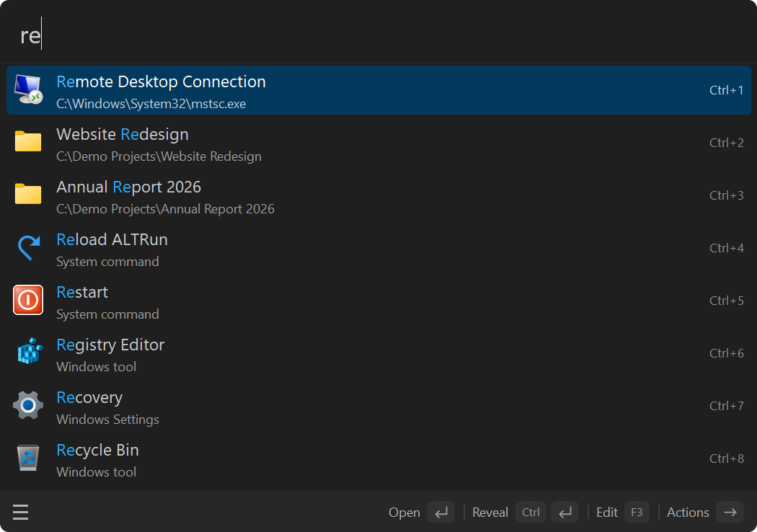Click the Ctrl+5 shortcut hint
The image size is (757, 532).
pyautogui.click(x=726, y=301)
